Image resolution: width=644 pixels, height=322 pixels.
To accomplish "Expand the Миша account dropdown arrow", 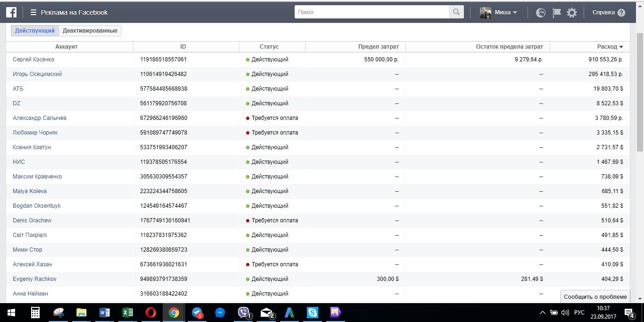I will coord(515,13).
